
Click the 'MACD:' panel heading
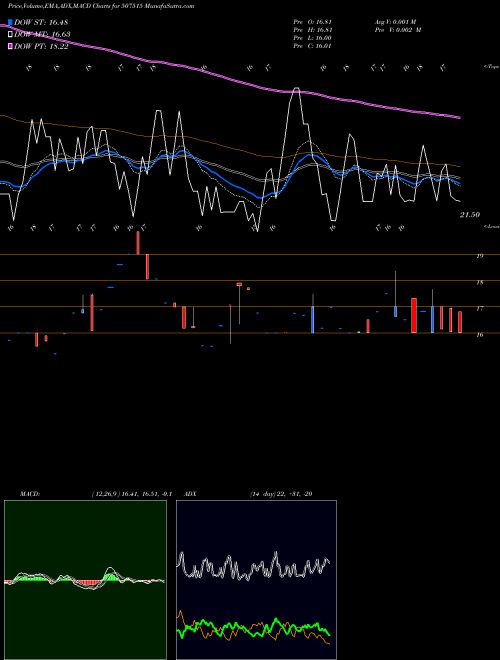pyautogui.click(x=30, y=494)
